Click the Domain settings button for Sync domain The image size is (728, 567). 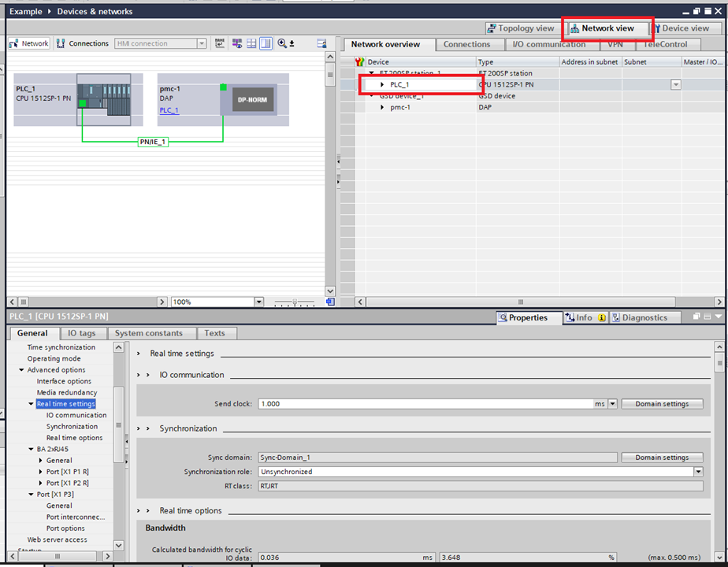(x=662, y=457)
